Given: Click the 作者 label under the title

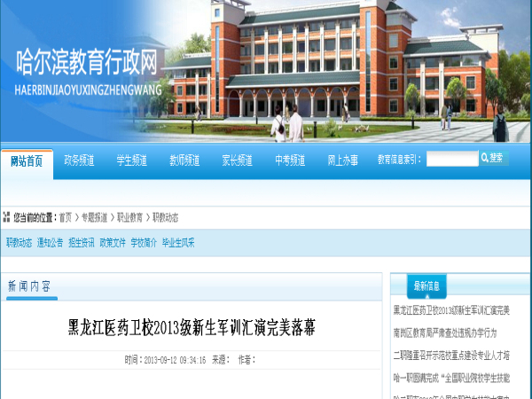Looking at the screenshot, I should [247, 360].
